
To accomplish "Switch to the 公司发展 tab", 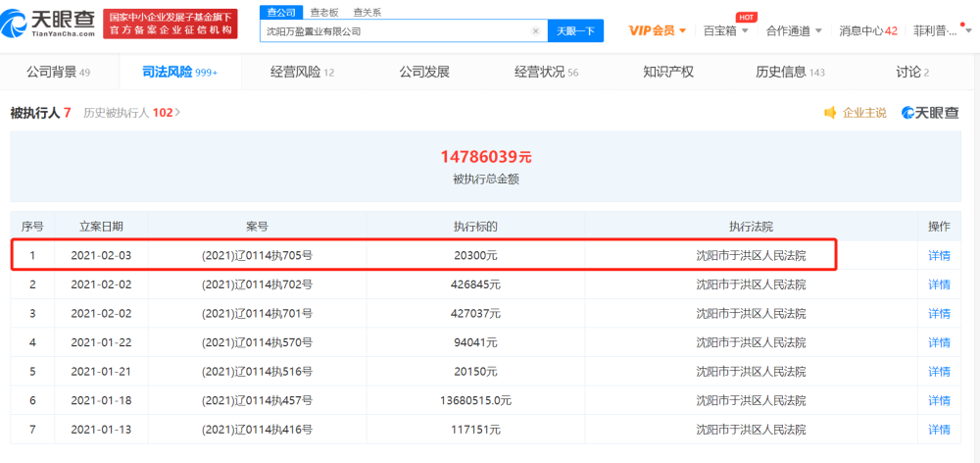I will point(424,72).
